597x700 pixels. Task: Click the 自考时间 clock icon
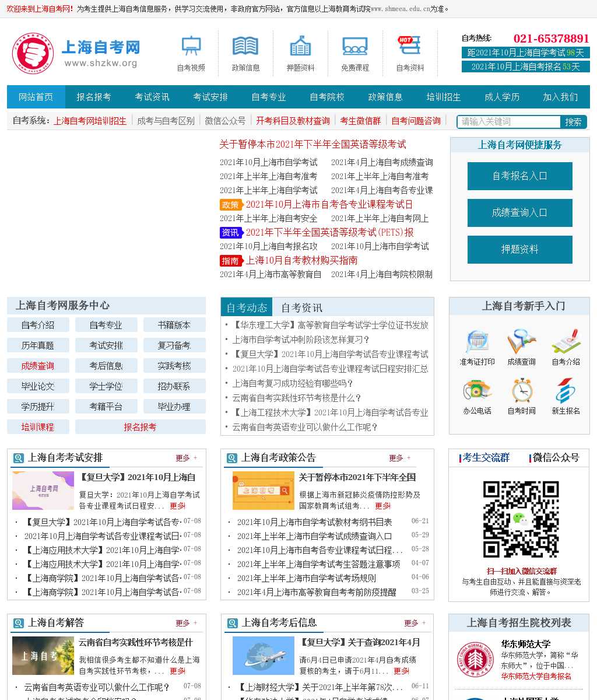[x=521, y=390]
